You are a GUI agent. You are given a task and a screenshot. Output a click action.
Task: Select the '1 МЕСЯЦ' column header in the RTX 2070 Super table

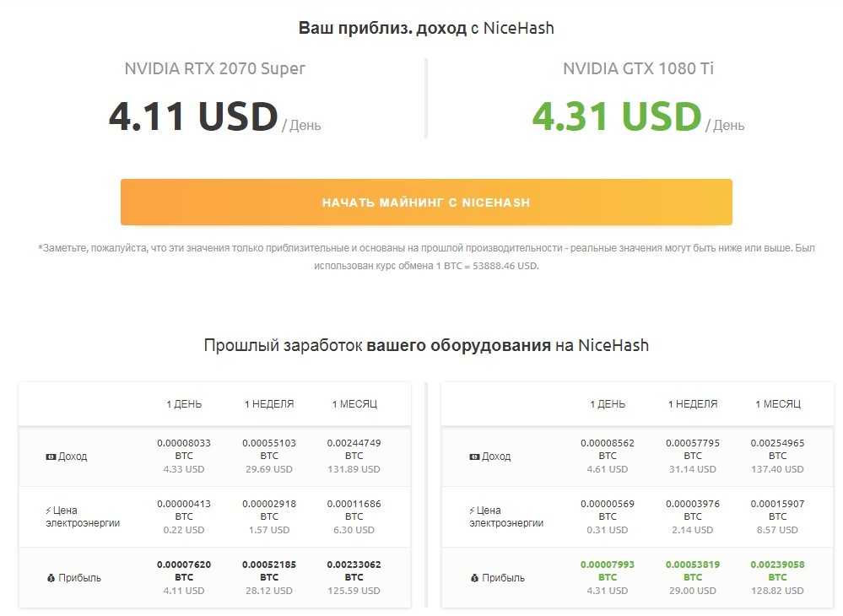pos(354,404)
